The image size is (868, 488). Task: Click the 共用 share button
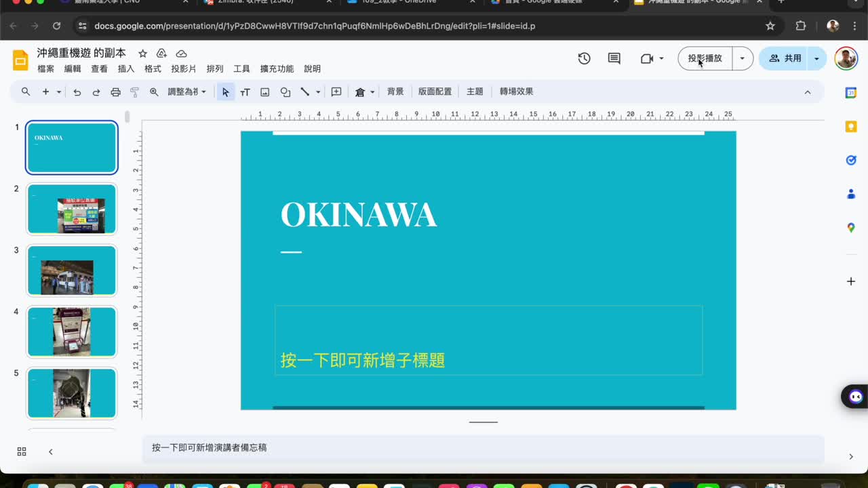click(x=785, y=58)
